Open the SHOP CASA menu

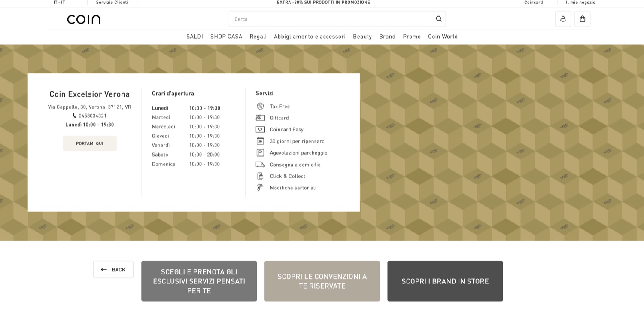point(226,37)
